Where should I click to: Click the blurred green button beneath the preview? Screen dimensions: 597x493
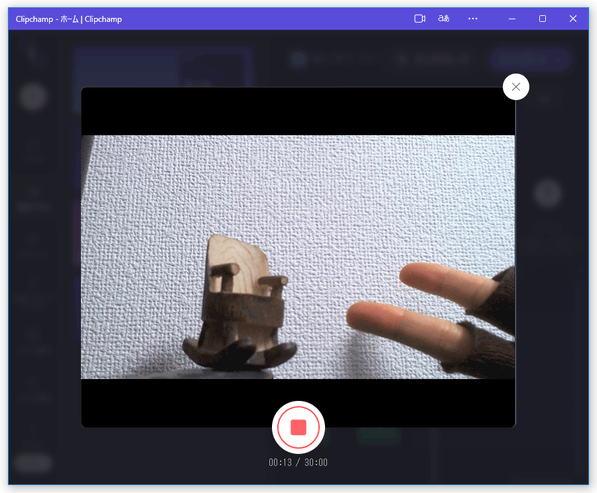click(379, 435)
